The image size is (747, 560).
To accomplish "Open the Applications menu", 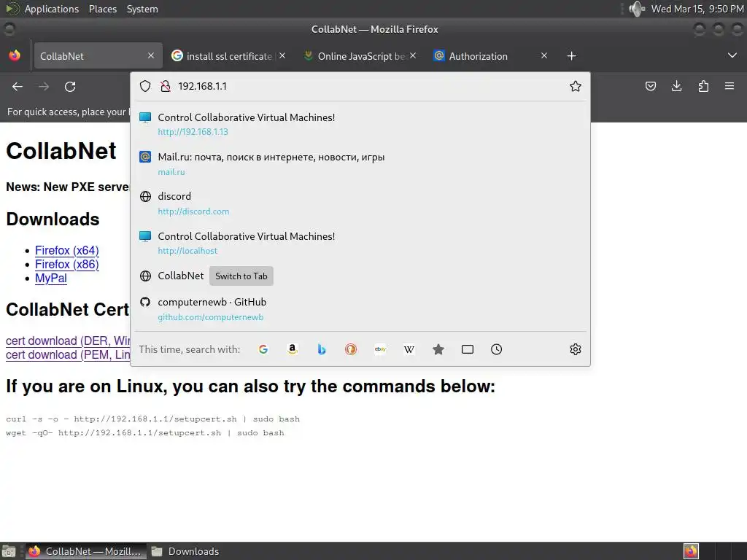I will 52,9.
